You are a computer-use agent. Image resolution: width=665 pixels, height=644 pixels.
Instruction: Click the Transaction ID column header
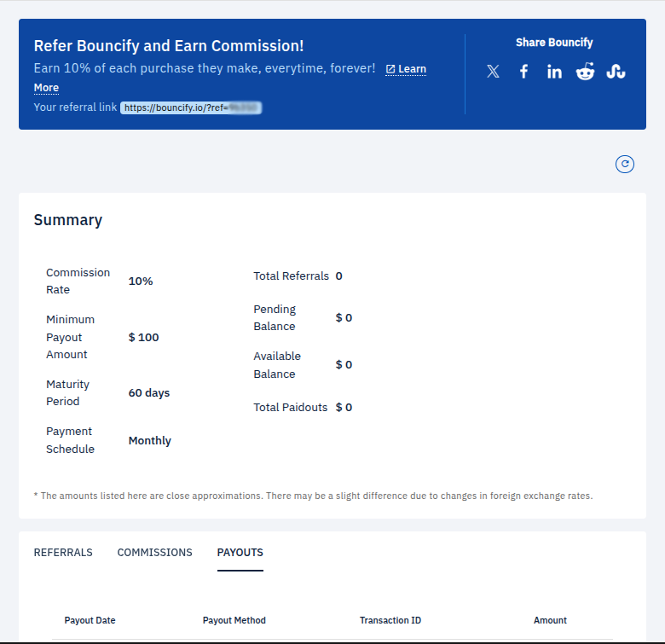390,620
